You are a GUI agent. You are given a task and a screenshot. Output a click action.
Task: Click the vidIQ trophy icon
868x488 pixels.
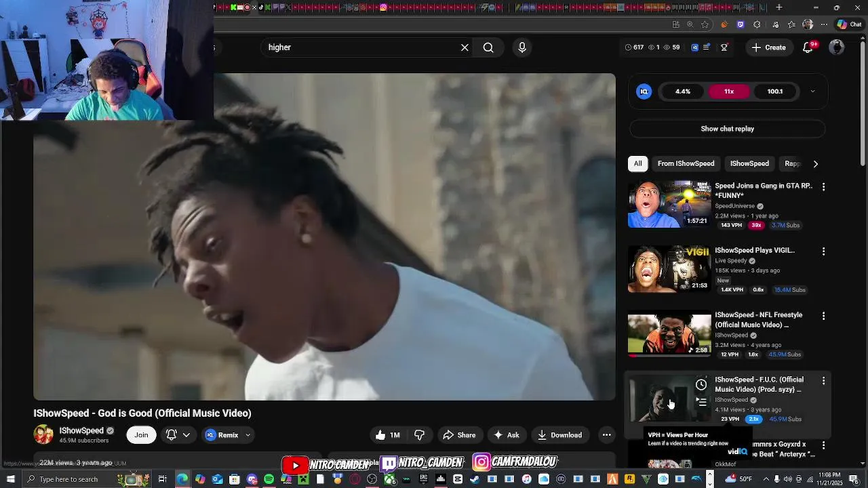click(x=724, y=47)
